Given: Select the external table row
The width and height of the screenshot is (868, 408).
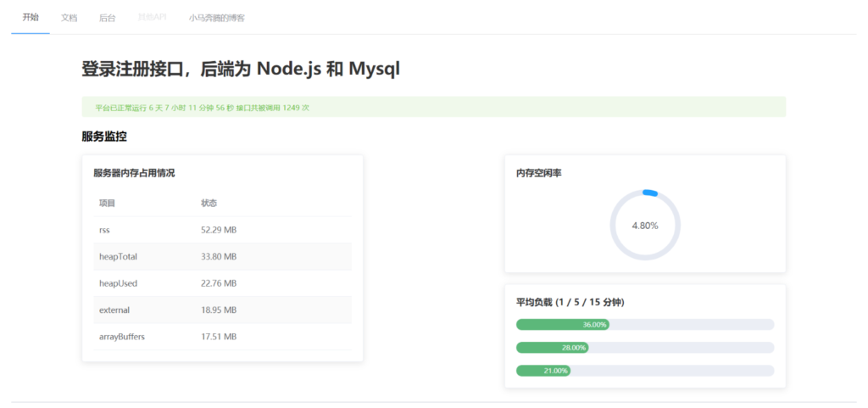Looking at the screenshot, I should (222, 310).
